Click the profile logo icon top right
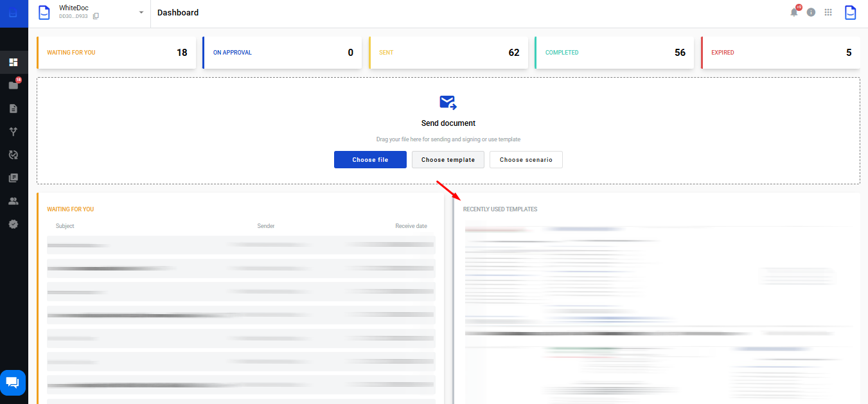 [x=850, y=13]
